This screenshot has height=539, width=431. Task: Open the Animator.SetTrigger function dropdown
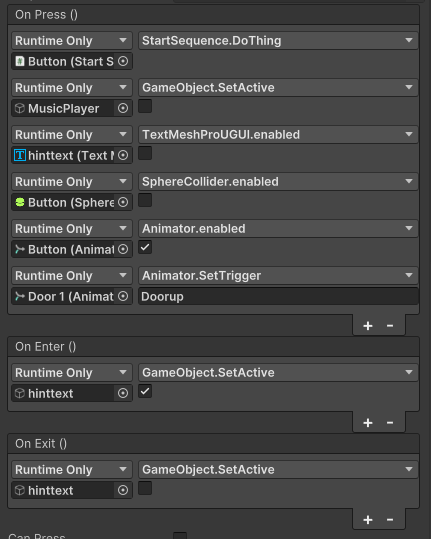[x=278, y=275]
